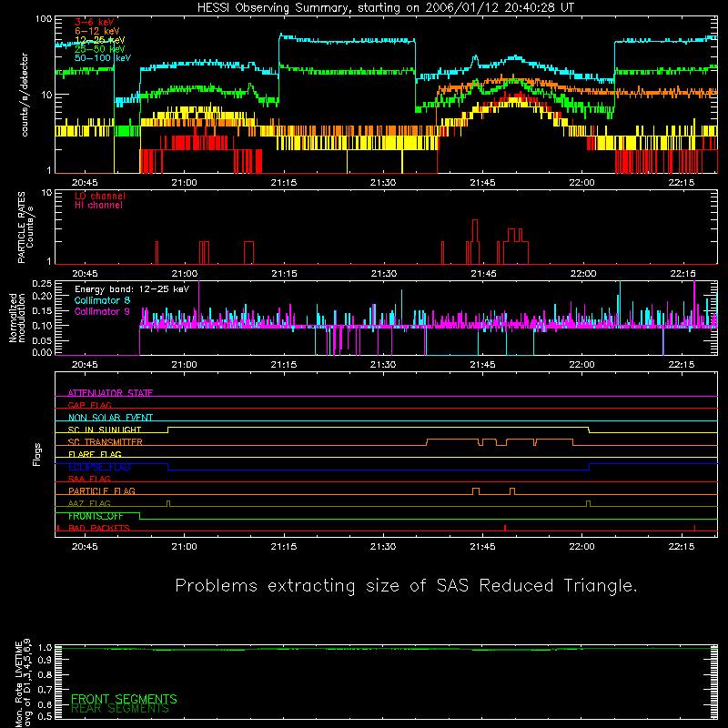Click the '0.7' tick on the livetime axis
This screenshot has width=728, height=728.
pos(45,690)
